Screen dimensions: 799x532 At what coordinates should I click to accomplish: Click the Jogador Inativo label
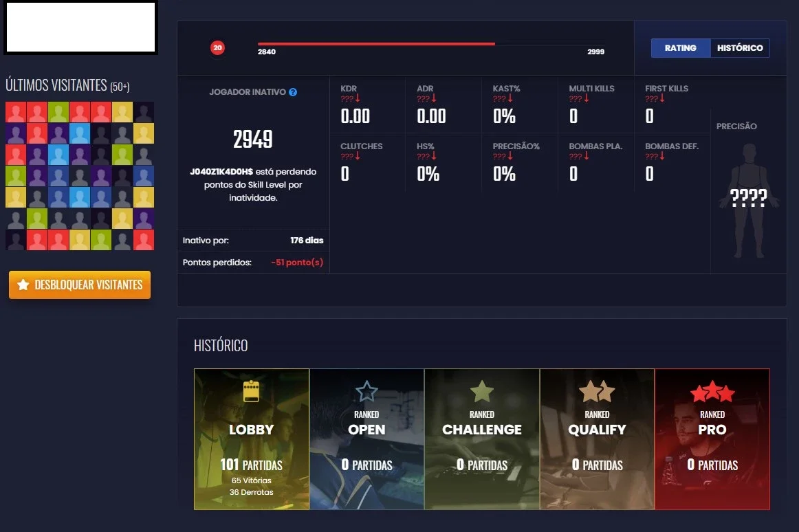(247, 92)
